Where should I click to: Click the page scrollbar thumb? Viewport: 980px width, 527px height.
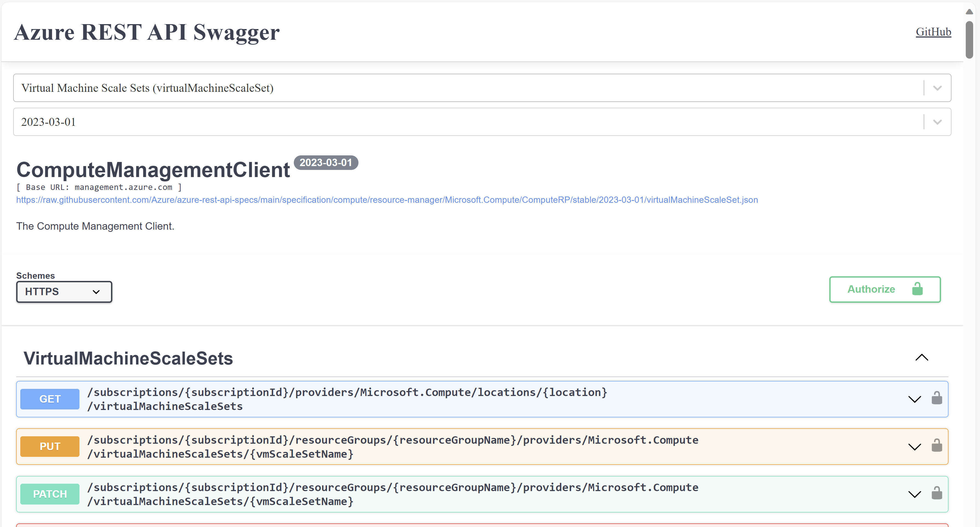969,40
